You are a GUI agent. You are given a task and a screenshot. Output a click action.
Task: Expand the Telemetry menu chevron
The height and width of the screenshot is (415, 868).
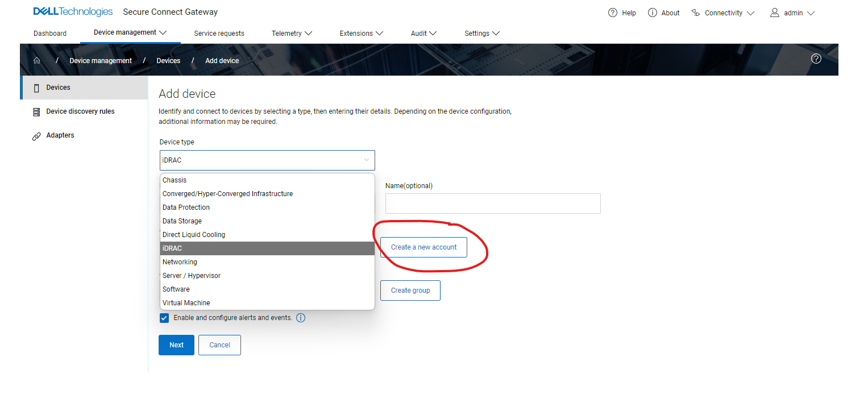coord(308,33)
